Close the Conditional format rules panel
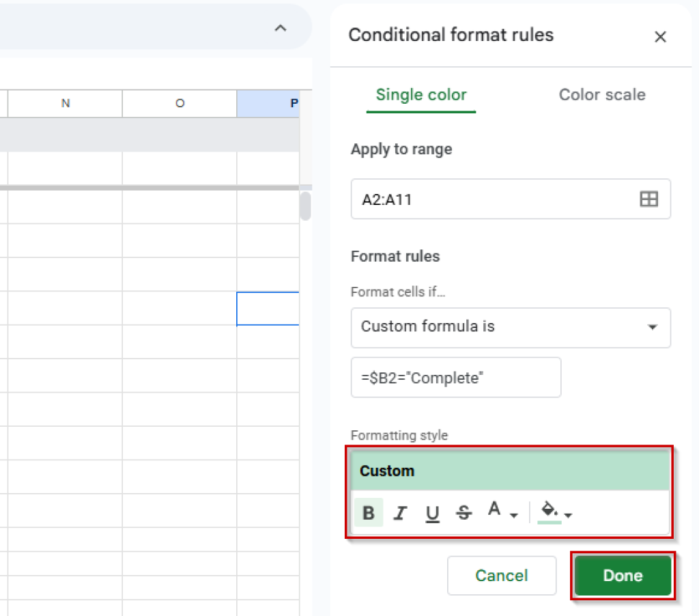The height and width of the screenshot is (616, 699). point(660,37)
